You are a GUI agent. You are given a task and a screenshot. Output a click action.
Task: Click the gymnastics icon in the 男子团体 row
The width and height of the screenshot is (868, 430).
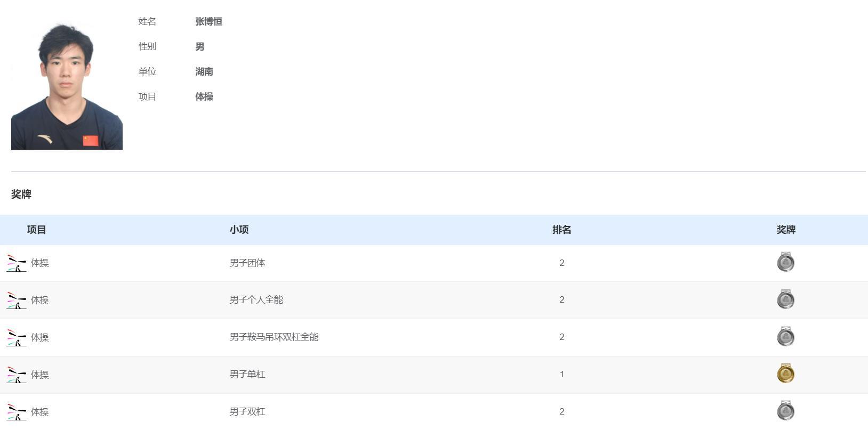(16, 263)
